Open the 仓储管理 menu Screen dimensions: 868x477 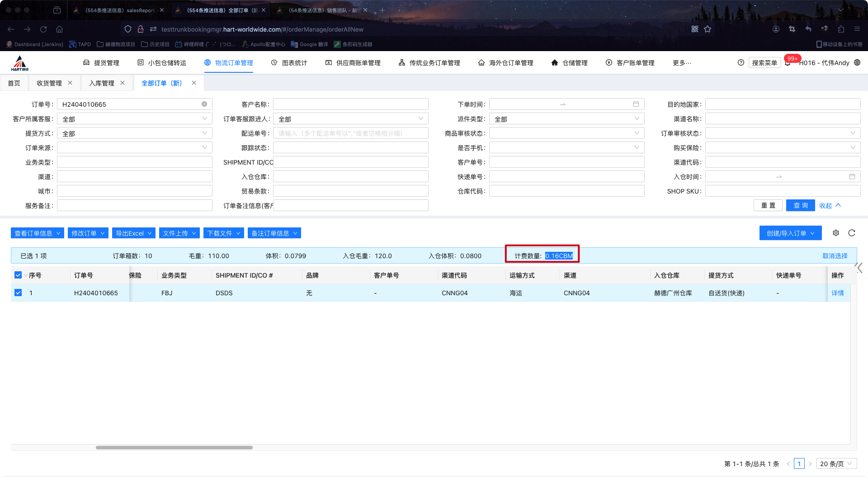point(570,63)
